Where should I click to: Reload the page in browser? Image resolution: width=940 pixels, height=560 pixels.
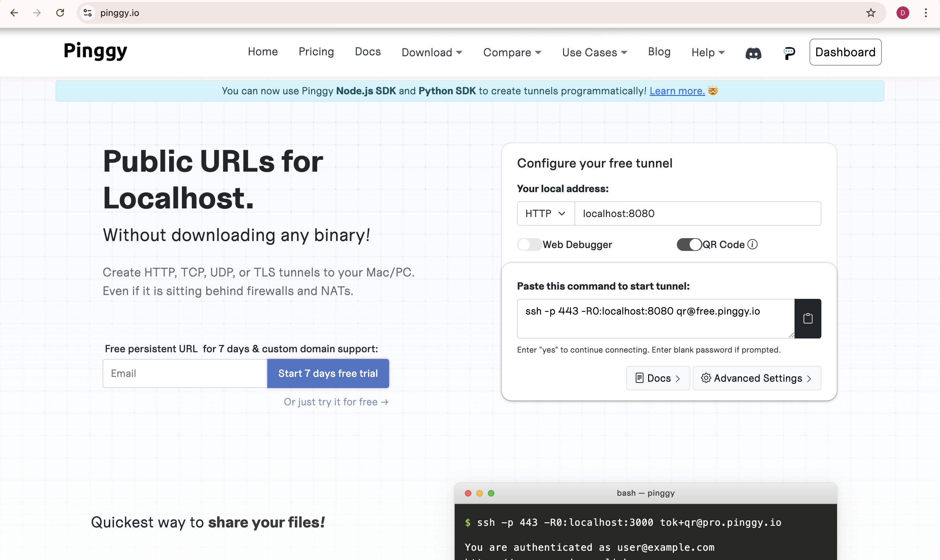pyautogui.click(x=60, y=13)
